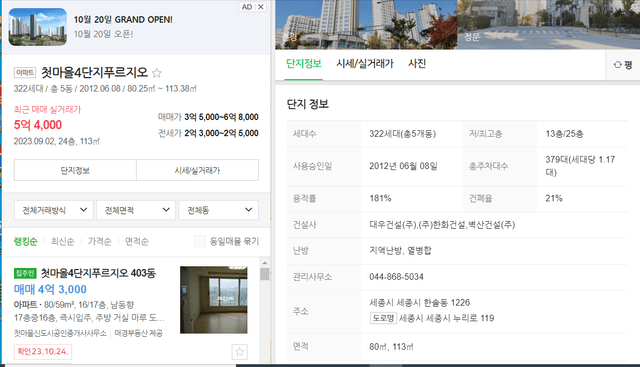Click the 181% floor area ratio value
Image resolution: width=640 pixels, height=367 pixels.
click(380, 198)
